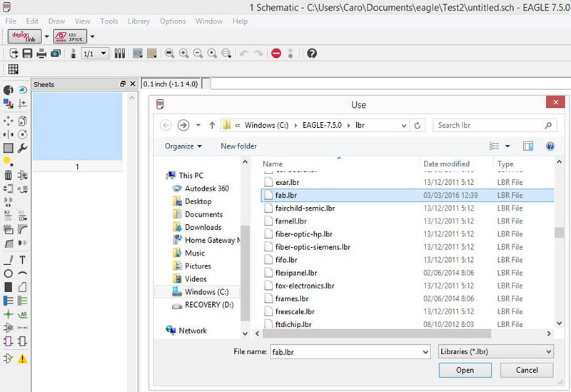571x392 pixels.
Task: Select the Label tool
Action: coord(23,314)
